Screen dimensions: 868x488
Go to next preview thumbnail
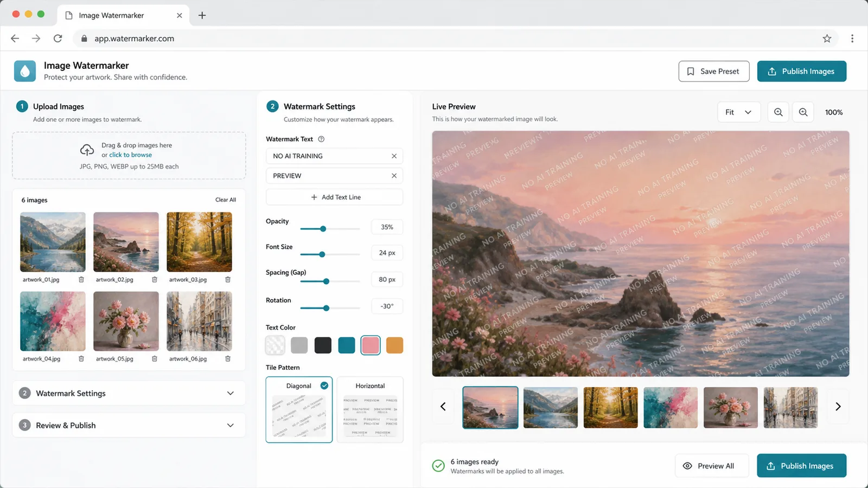[838, 407]
